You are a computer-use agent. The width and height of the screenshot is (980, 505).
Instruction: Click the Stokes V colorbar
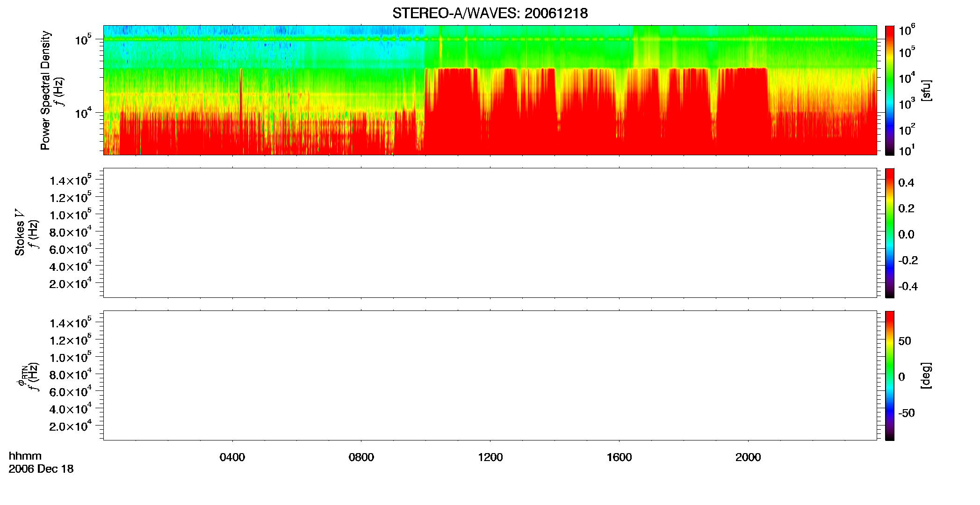[890, 233]
